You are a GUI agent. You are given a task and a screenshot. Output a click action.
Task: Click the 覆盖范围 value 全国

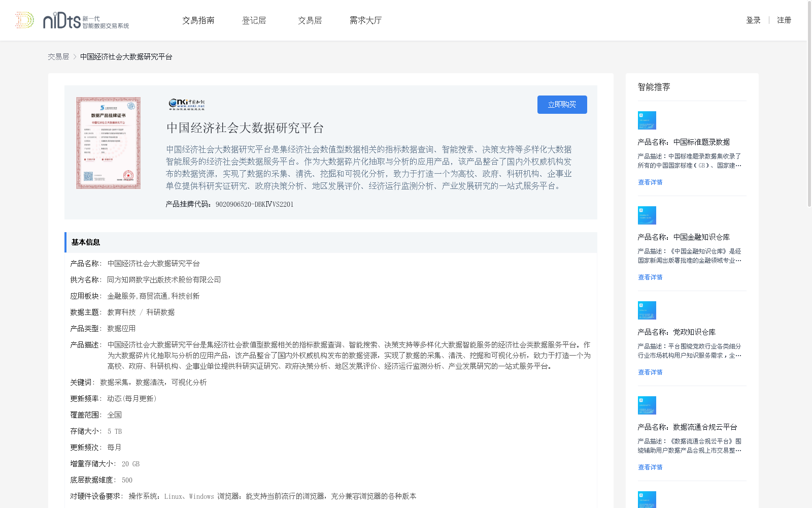coord(114,415)
